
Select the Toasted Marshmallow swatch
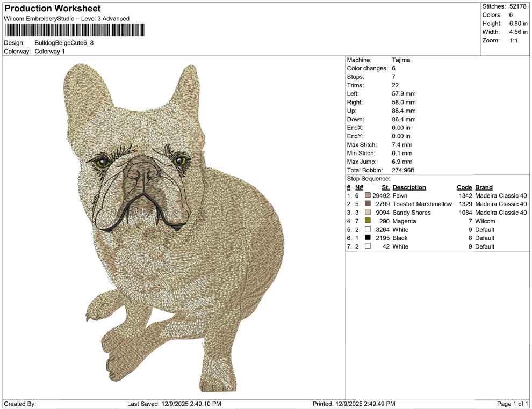[x=369, y=204]
